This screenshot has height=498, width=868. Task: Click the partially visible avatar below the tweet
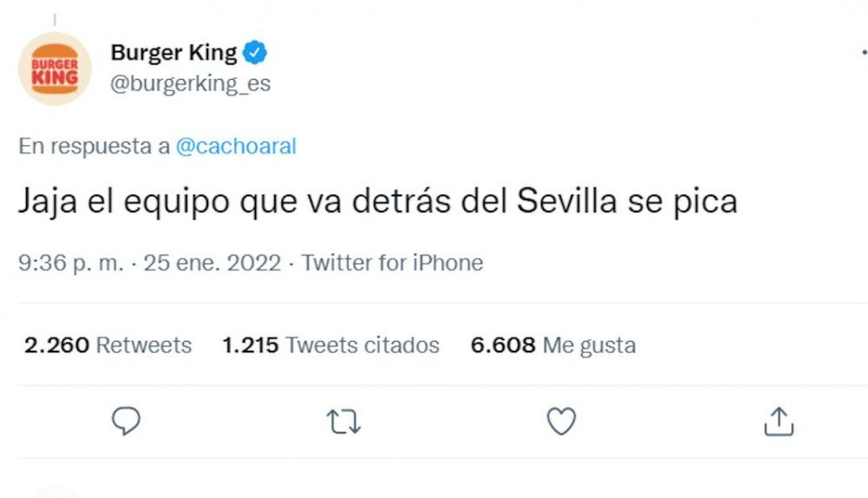click(55, 492)
